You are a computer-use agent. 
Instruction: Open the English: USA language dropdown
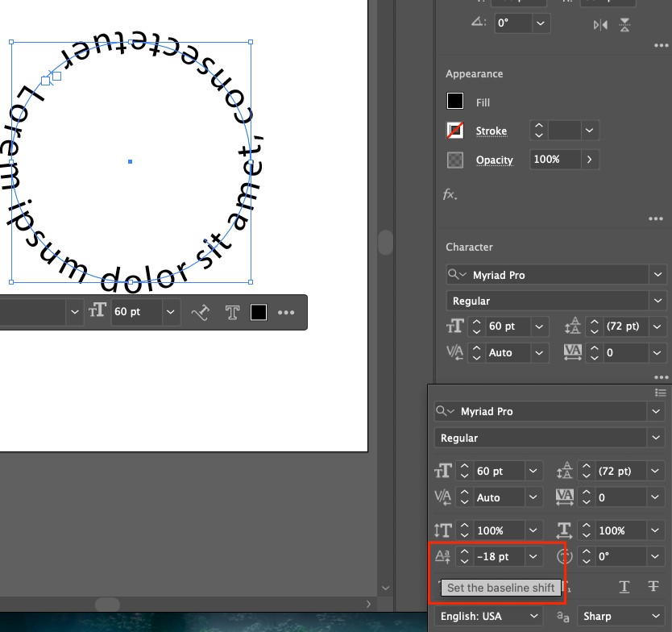tap(488, 616)
